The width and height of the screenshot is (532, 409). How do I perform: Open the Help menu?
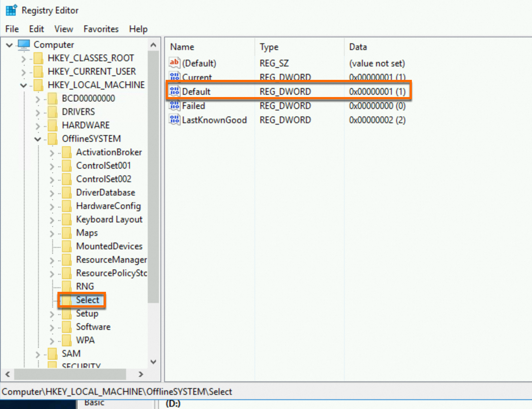pyautogui.click(x=138, y=29)
